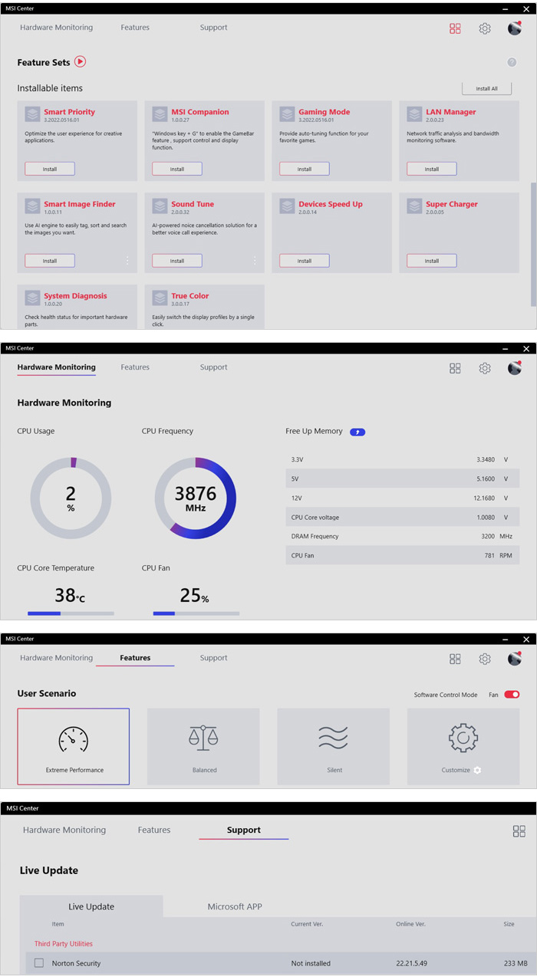Click the red grid icon in Feature Sets window
The width and height of the screenshot is (537, 980).
455,28
